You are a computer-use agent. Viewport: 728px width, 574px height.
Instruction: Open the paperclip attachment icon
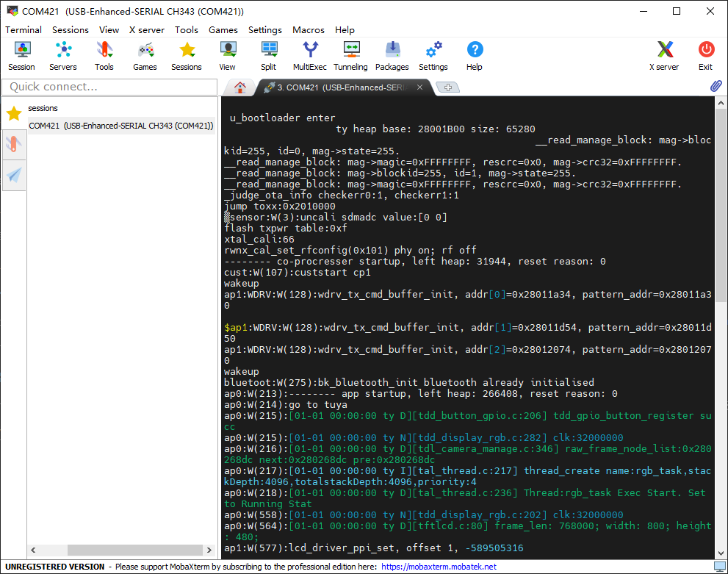(716, 87)
